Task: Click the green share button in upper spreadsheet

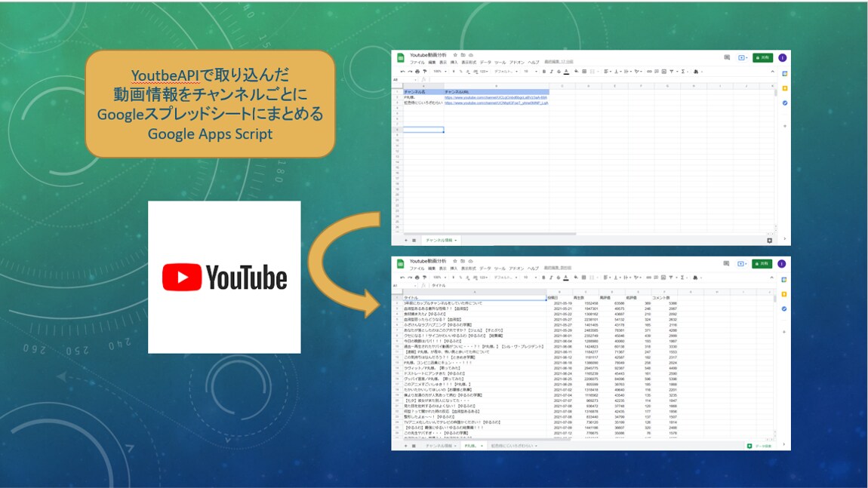Action: [763, 57]
